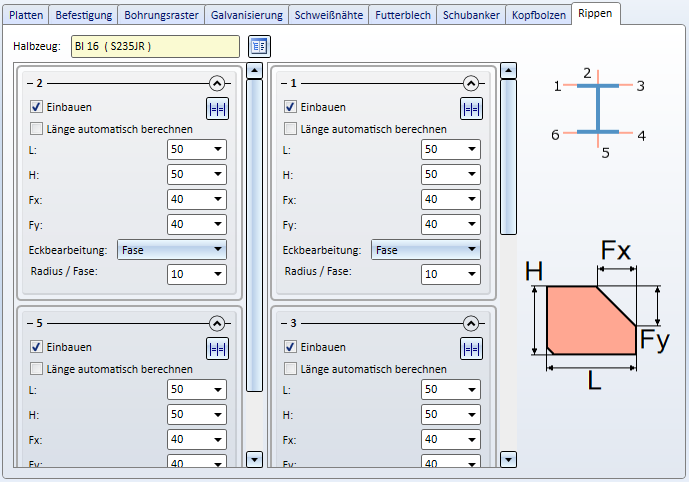Click the apply-to-all icon in section 3
Image resolution: width=689 pixels, height=482 pixels.
[471, 349]
